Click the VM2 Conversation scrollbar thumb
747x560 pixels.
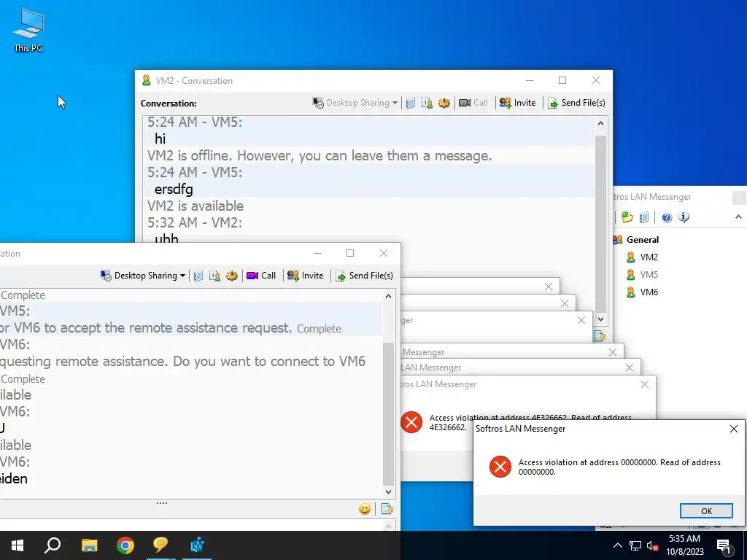click(x=600, y=224)
